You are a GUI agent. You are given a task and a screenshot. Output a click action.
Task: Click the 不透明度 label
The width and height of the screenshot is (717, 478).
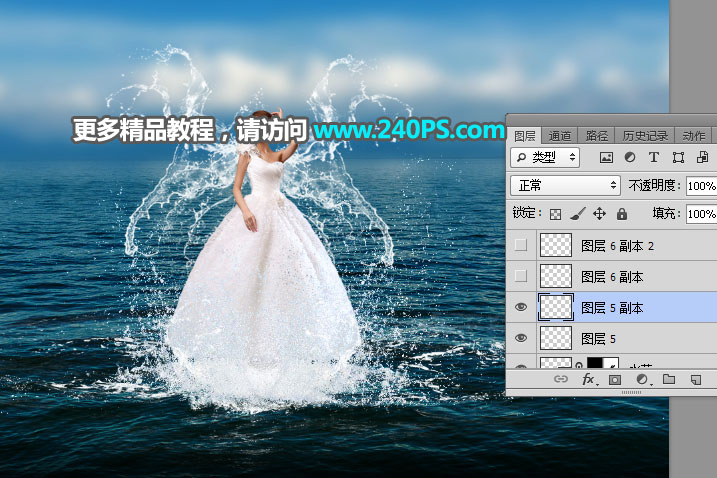click(x=655, y=185)
